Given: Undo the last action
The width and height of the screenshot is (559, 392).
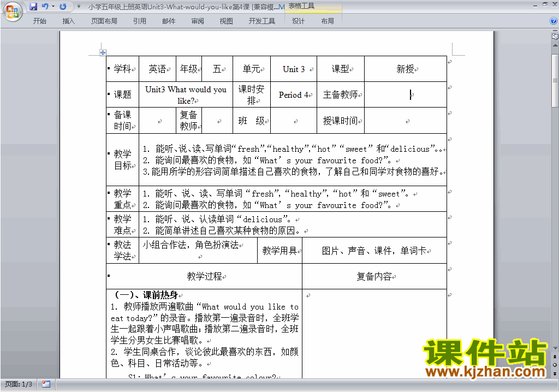Looking at the screenshot, I should tap(45, 7).
